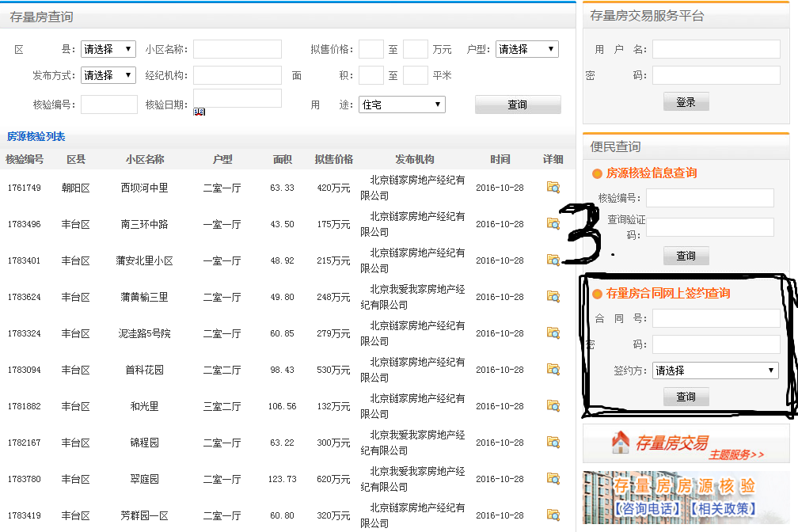The image size is (798, 532).
Task: Click the 房源核验信息查询 heading
Action: click(652, 173)
